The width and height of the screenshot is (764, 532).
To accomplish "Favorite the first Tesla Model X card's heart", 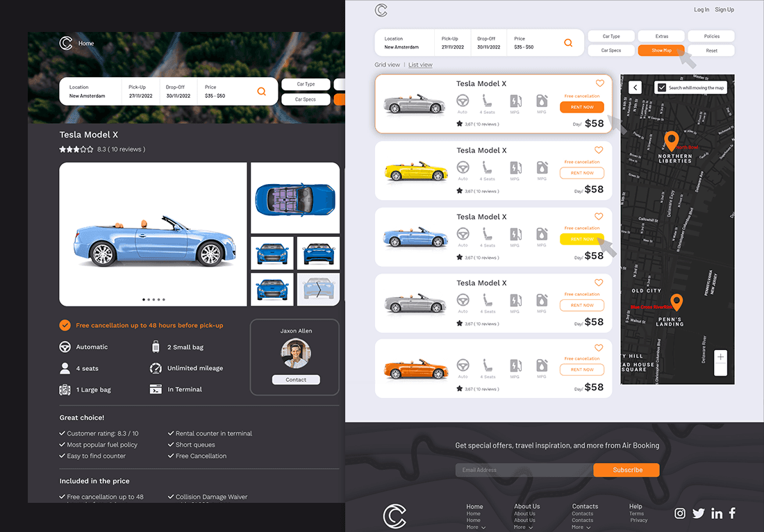I will click(x=600, y=83).
